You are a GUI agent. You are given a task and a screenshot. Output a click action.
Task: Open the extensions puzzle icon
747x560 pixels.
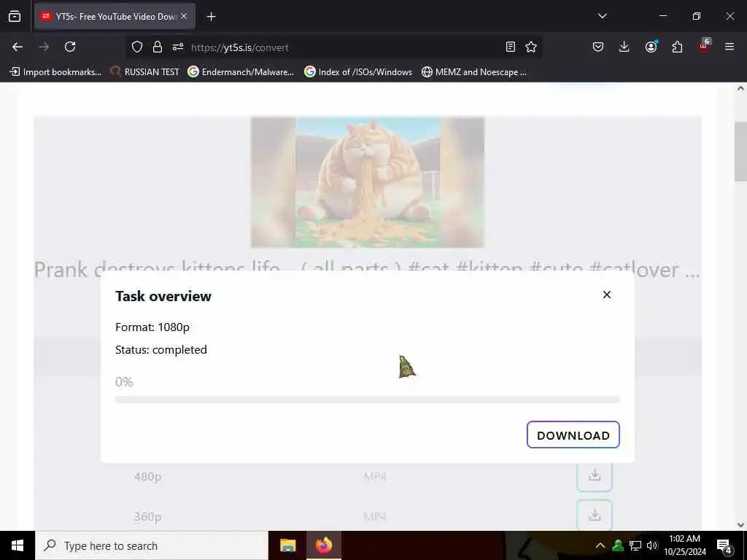(677, 47)
